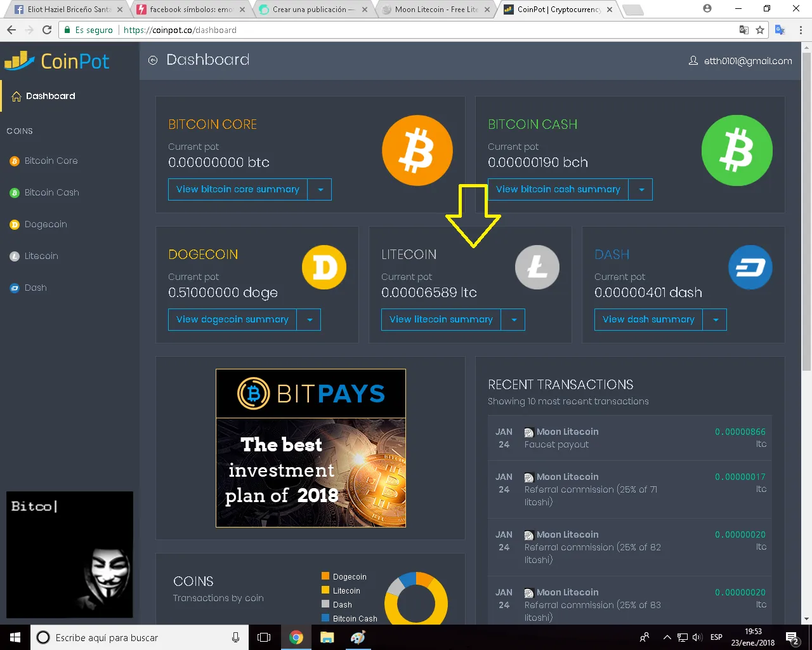Expand bitcoin cash summary dropdown arrow
The height and width of the screenshot is (650, 812).
pyautogui.click(x=641, y=189)
